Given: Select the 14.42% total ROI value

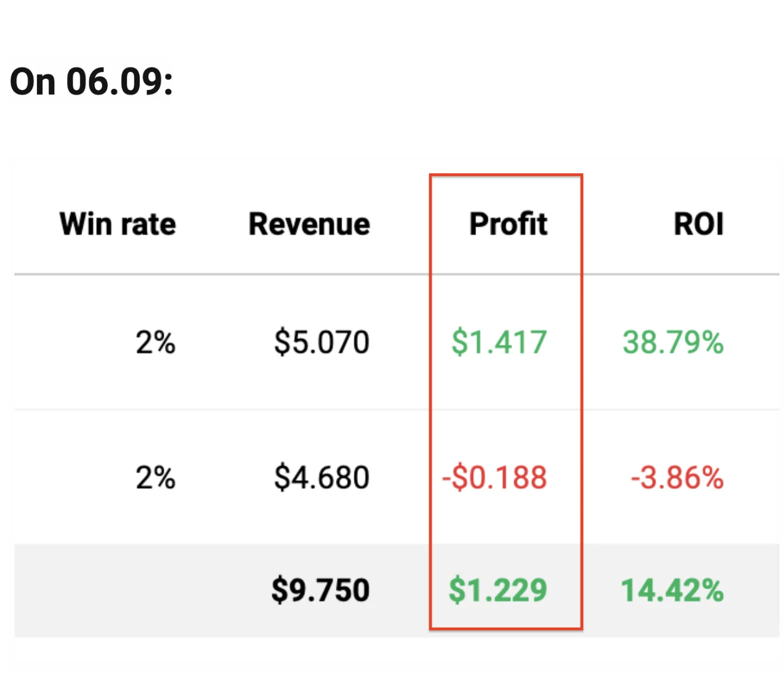Looking at the screenshot, I should (x=672, y=591).
